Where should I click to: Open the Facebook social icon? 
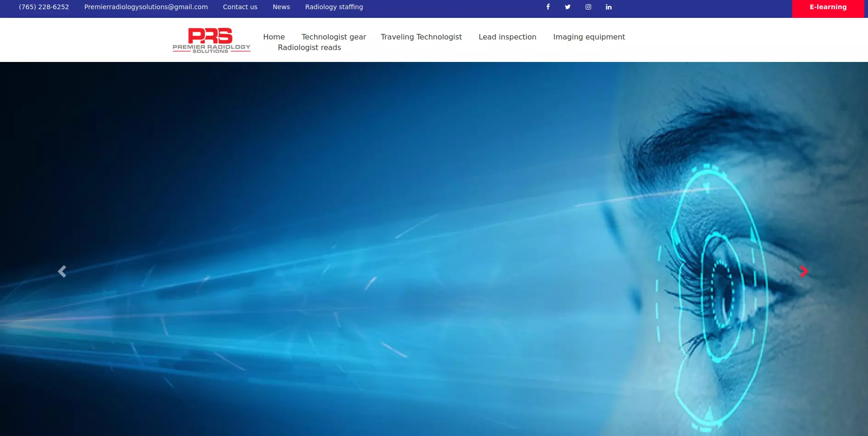pos(548,7)
